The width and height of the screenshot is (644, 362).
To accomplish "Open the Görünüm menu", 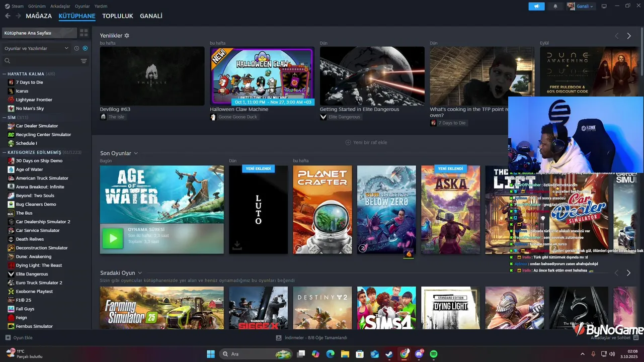I will (37, 6).
